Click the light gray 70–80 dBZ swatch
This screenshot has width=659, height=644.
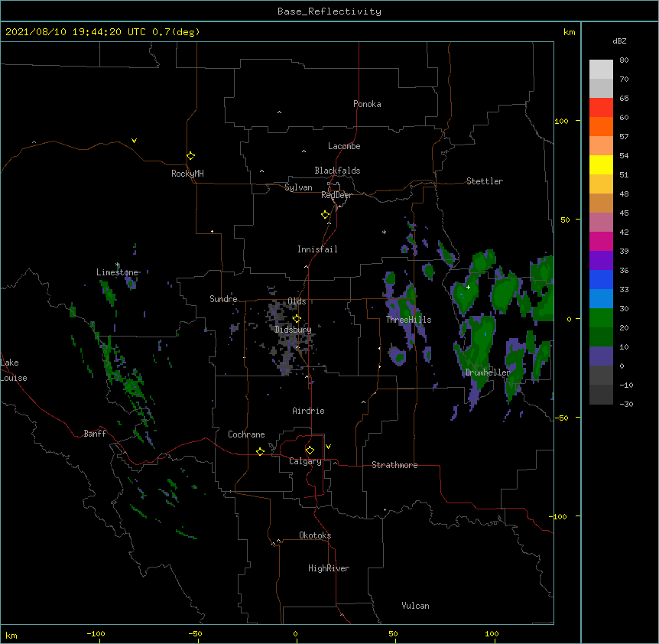601,69
